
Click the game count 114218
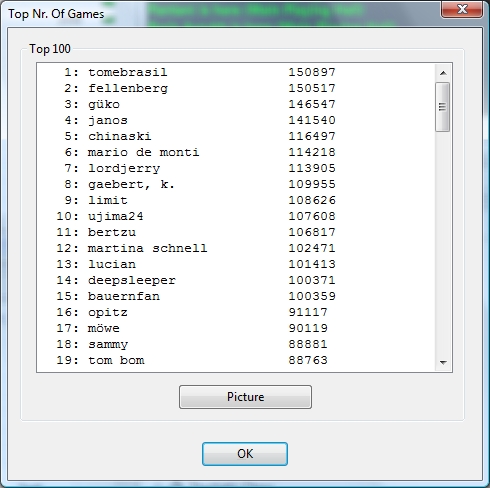pyautogui.click(x=312, y=152)
